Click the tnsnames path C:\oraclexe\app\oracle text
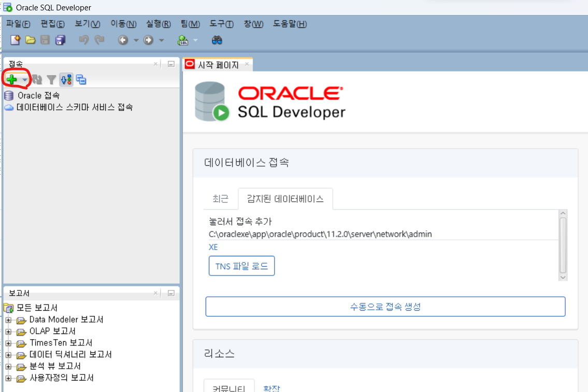The height and width of the screenshot is (392, 588). click(x=320, y=234)
